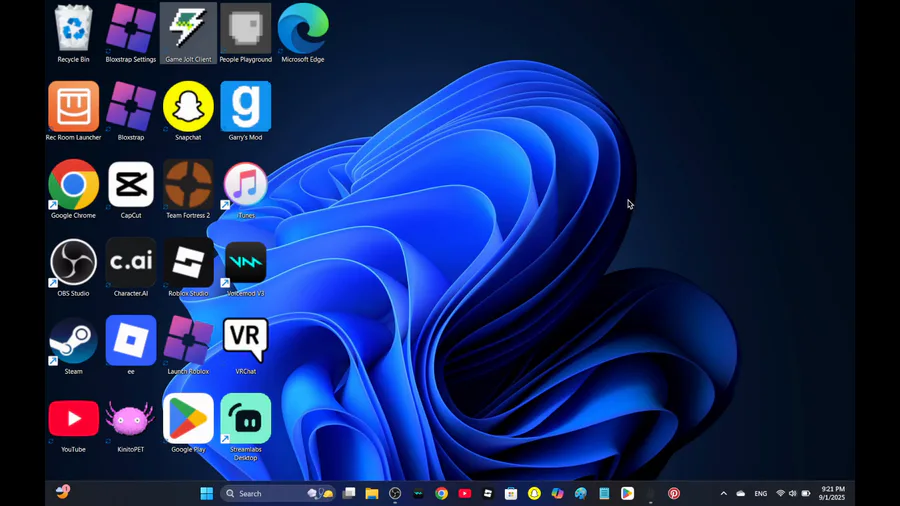Select the Voicemod V3 desktop shortcut
Viewport: 900px width, 506px height.
point(246,267)
